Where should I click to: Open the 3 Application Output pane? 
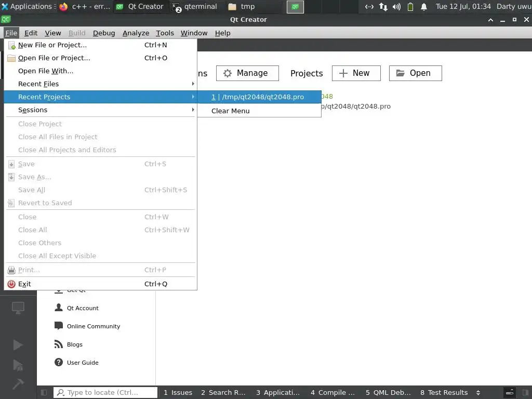(278, 393)
